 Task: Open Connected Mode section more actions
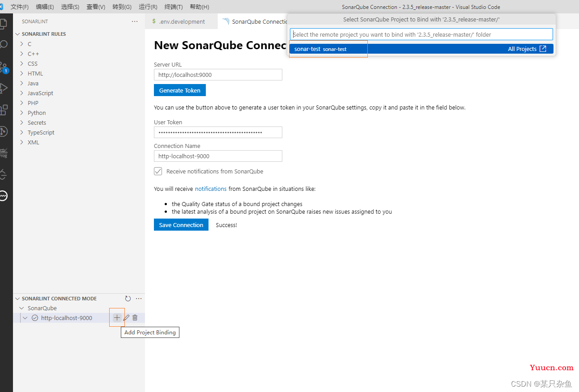click(139, 299)
